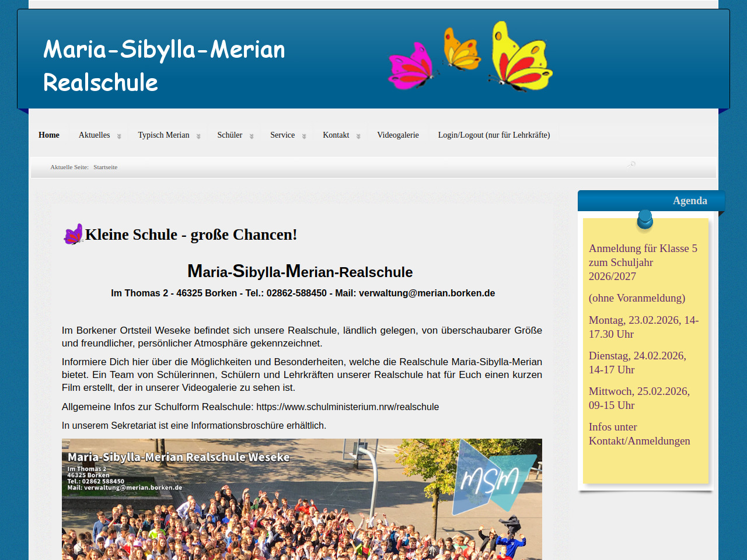This screenshot has width=747, height=560.
Task: Go to the Home menu item
Action: (x=49, y=135)
